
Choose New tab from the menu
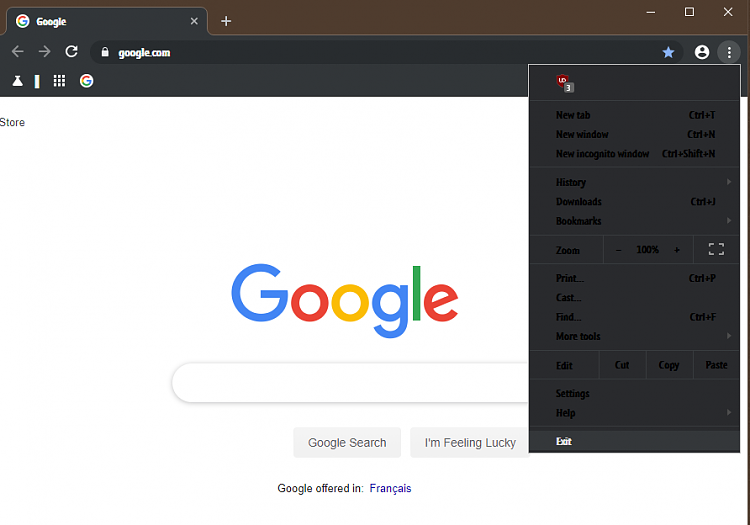point(635,115)
